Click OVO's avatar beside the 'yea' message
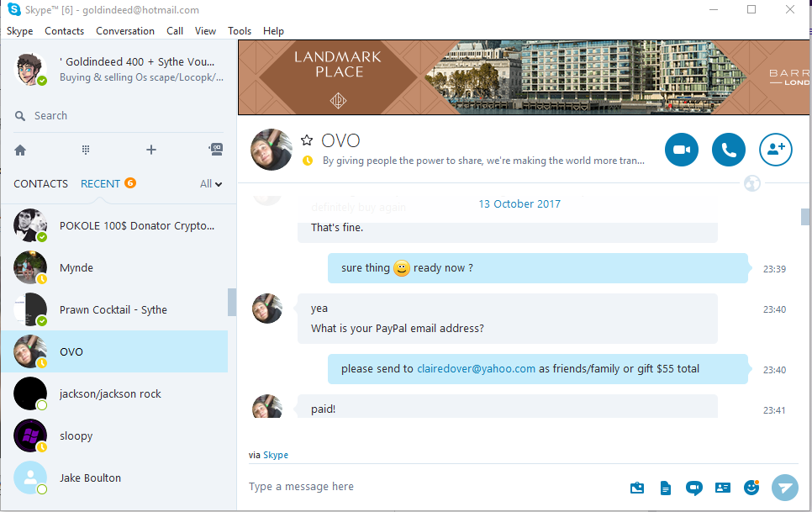This screenshot has width=812, height=512. (267, 309)
